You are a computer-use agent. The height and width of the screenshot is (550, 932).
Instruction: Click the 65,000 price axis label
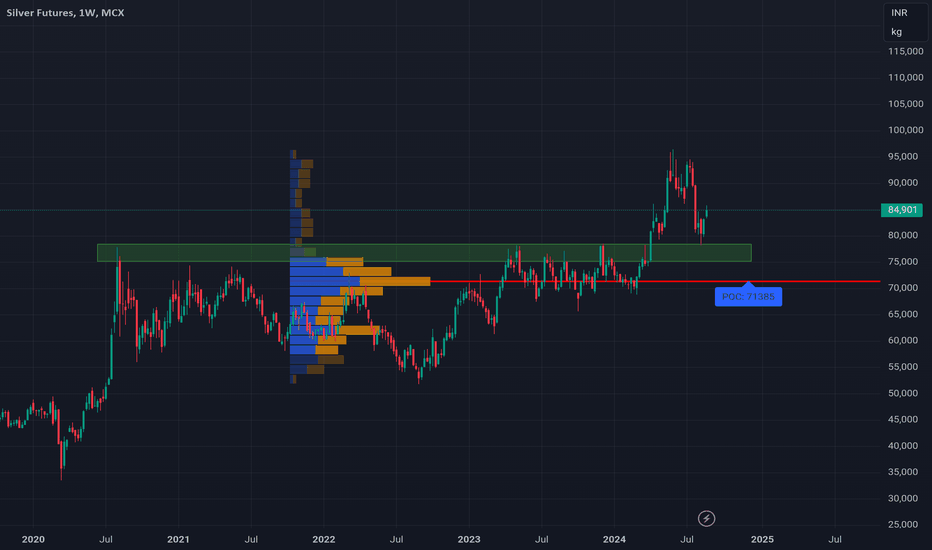pos(903,314)
